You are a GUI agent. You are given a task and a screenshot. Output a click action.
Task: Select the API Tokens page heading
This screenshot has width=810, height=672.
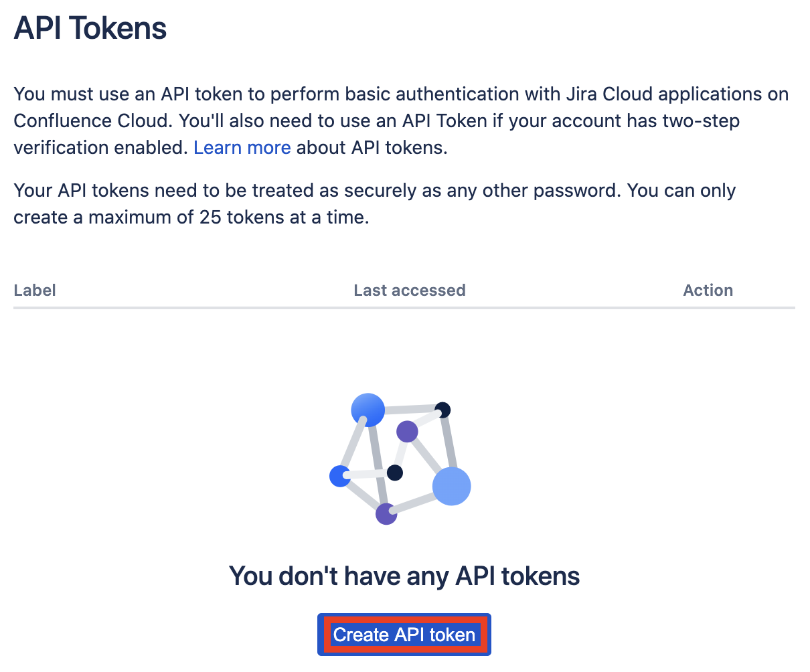click(90, 28)
